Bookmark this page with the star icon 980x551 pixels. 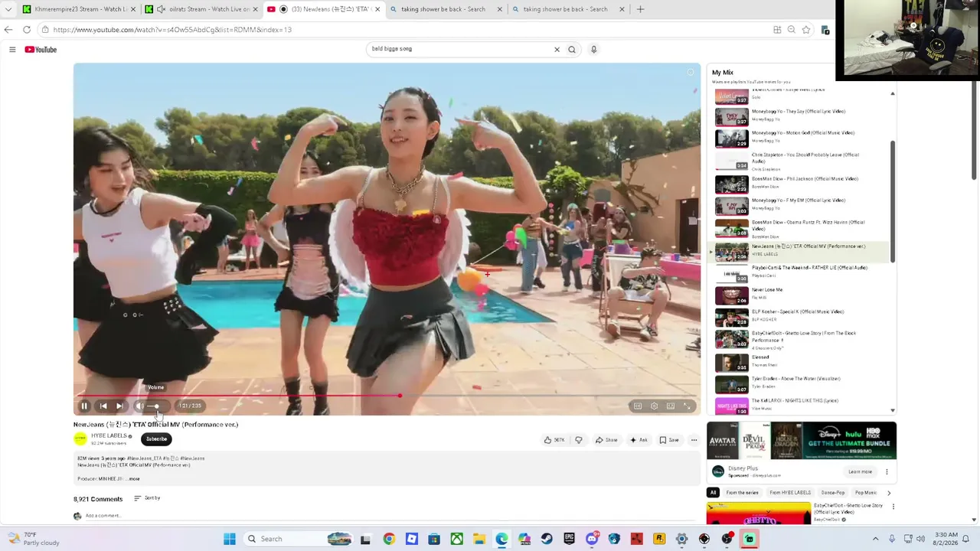806,30
